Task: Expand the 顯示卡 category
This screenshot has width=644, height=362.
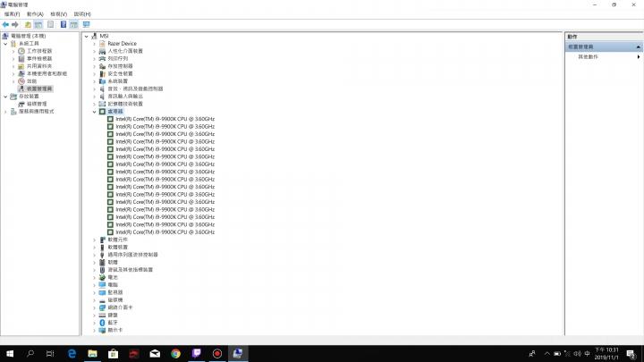Action: 94,331
